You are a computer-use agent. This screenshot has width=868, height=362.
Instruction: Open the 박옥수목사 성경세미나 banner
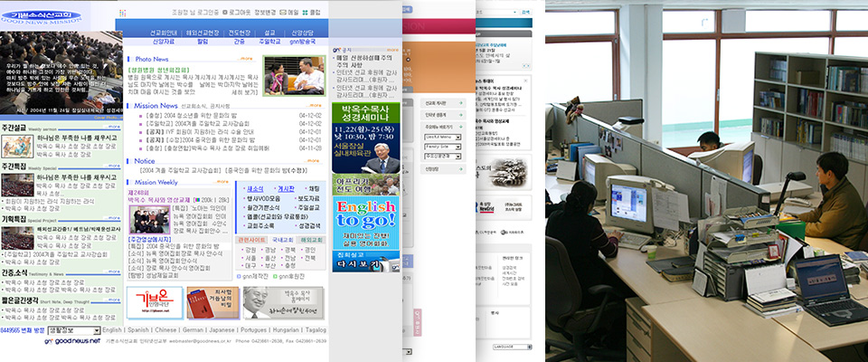tap(365, 138)
